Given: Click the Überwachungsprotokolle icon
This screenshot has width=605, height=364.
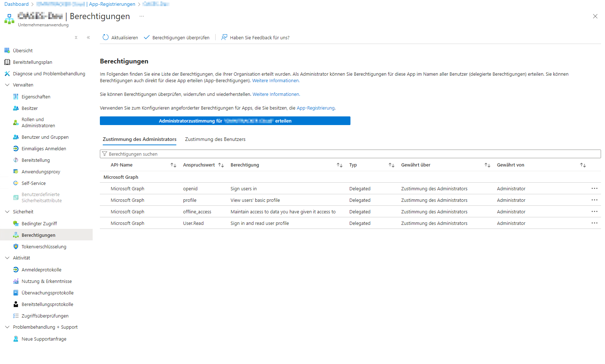Looking at the screenshot, I should (16, 293).
